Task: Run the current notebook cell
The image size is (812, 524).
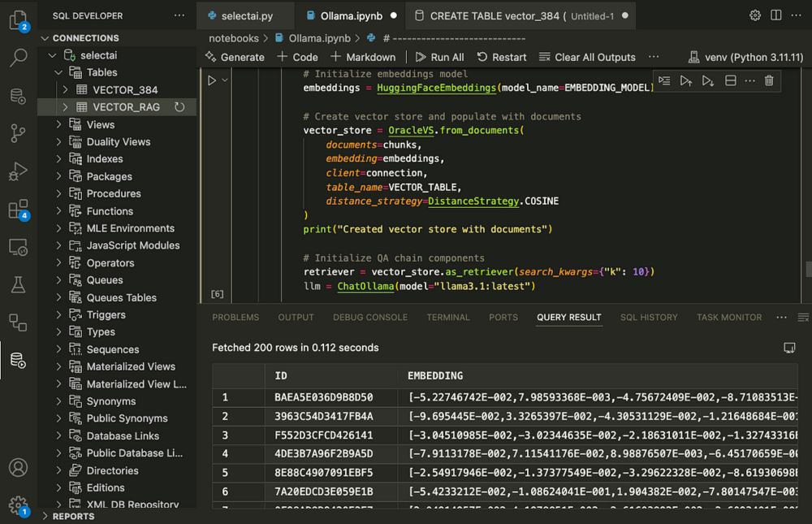Action: pyautogui.click(x=212, y=80)
